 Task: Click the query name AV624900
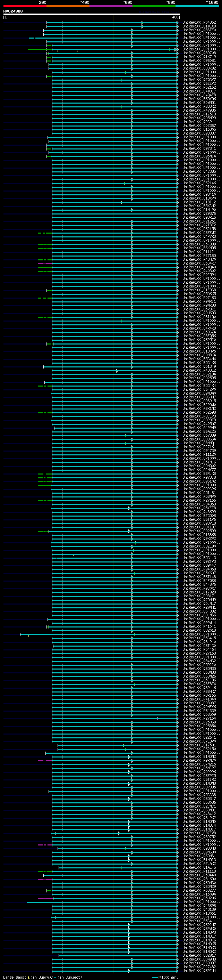tap(13, 11)
